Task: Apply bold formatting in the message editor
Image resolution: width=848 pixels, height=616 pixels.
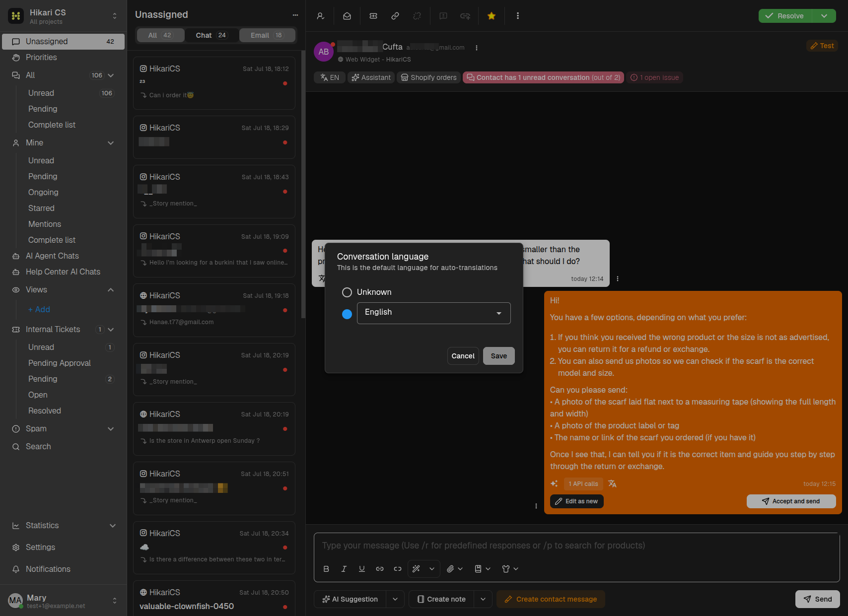Action: click(326, 569)
